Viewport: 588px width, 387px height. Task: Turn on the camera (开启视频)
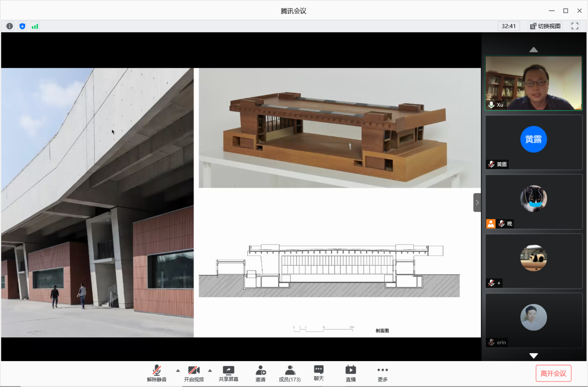194,373
